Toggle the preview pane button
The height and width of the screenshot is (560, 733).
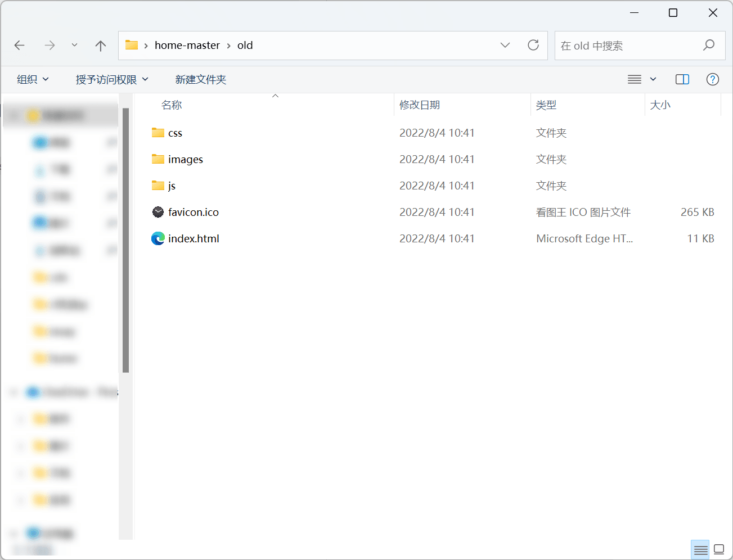pos(682,79)
